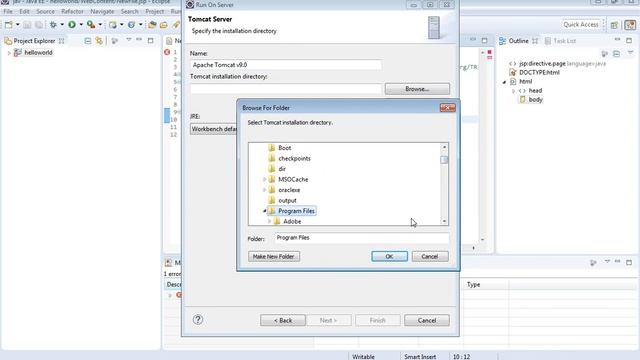Click Collapse All icon in Outline view
This screenshot has width=640, height=360.
(616, 53)
